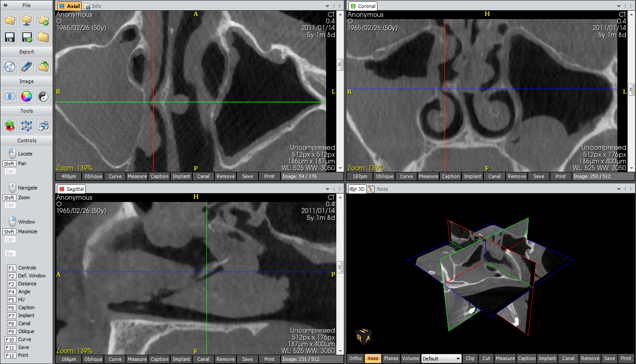Click Axial view slice scrollbar handle
The width and height of the screenshot is (636, 364).
click(340, 64)
